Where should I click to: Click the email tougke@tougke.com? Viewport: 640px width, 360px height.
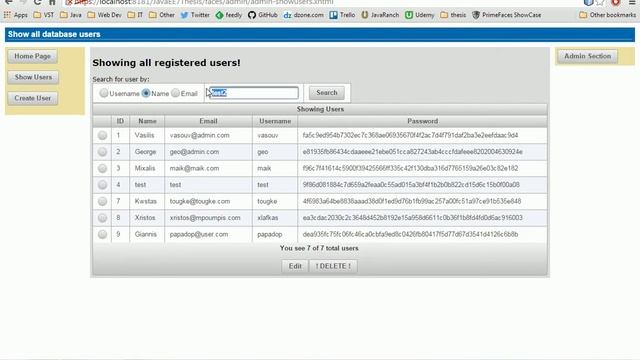click(200, 201)
